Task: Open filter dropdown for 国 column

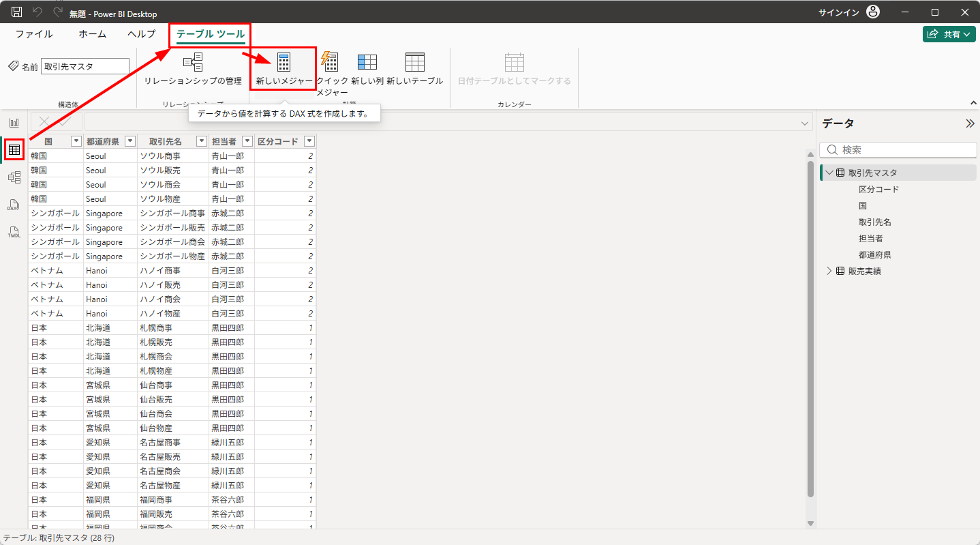Action: click(x=76, y=141)
